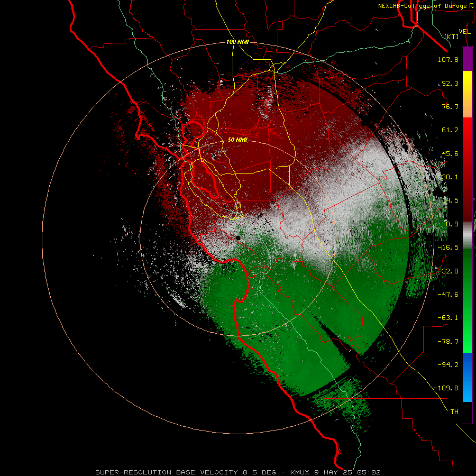Click the -0.9 legend value
This screenshot has width=476, height=476.
point(450,224)
